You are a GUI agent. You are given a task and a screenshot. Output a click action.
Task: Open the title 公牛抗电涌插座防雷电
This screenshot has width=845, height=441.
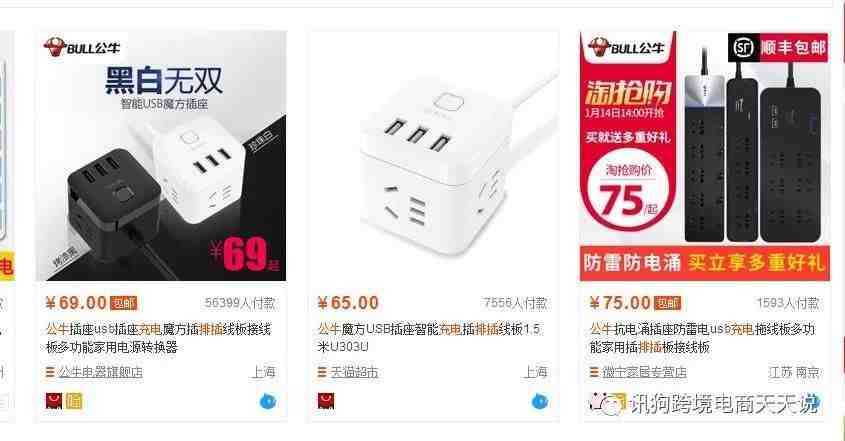coord(703,337)
